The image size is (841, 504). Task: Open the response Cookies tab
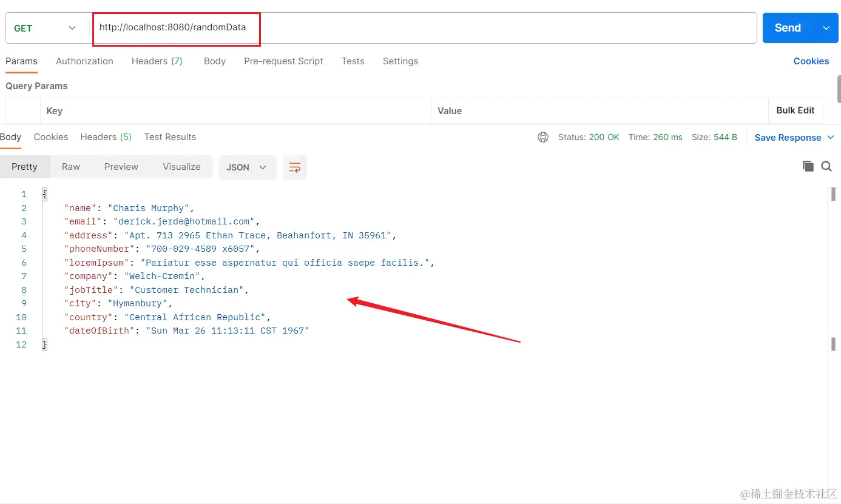tap(51, 137)
